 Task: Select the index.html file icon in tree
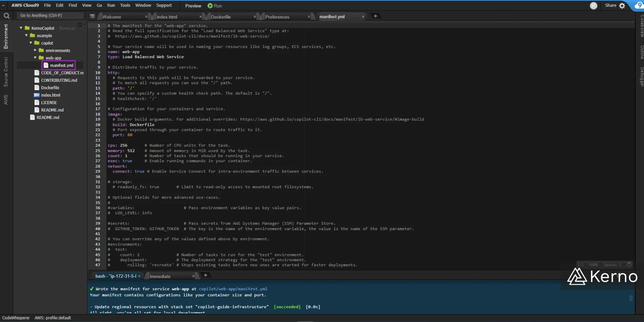[x=37, y=95]
